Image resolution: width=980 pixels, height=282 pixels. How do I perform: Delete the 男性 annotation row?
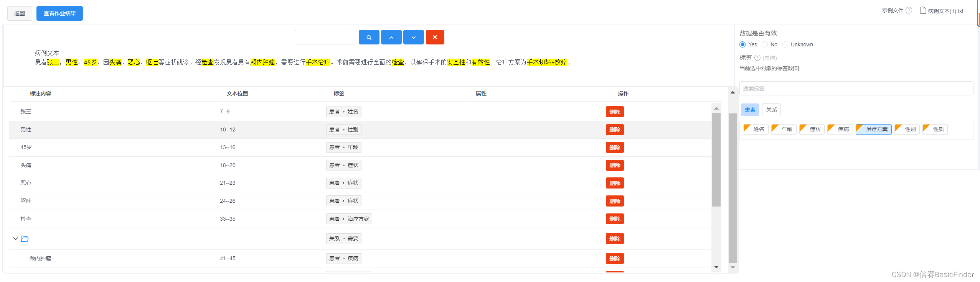[x=615, y=130]
